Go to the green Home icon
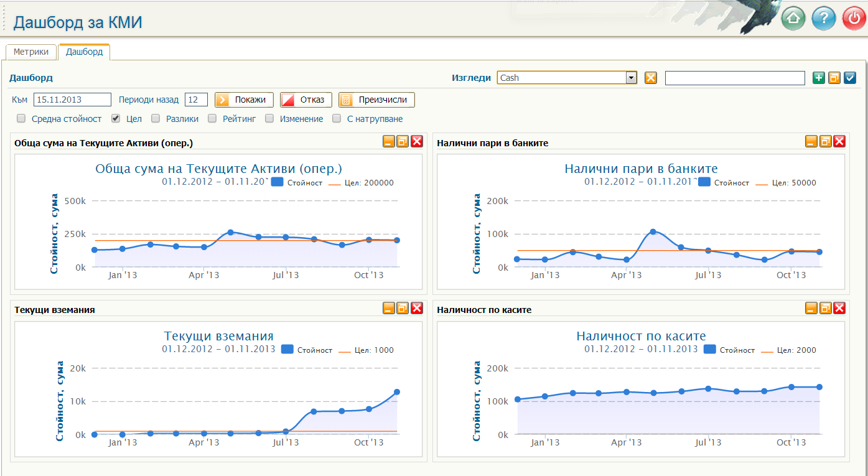The width and height of the screenshot is (868, 476). (x=793, y=19)
